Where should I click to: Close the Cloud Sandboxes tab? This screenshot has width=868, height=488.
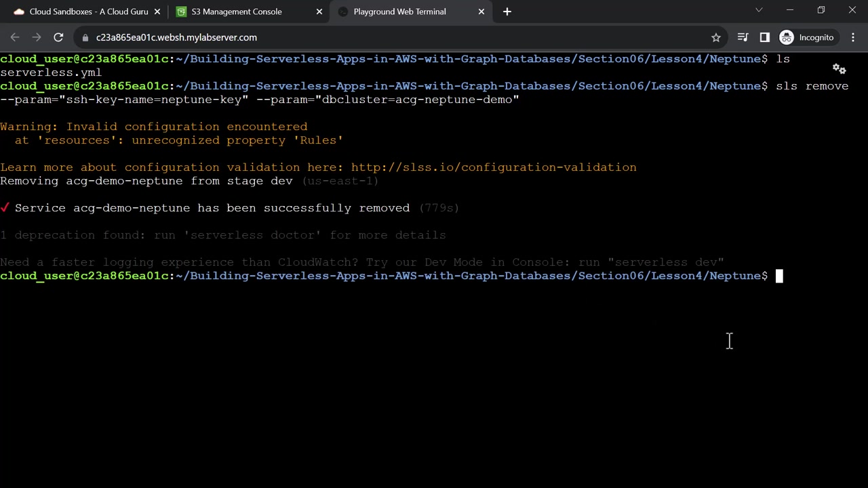[155, 12]
